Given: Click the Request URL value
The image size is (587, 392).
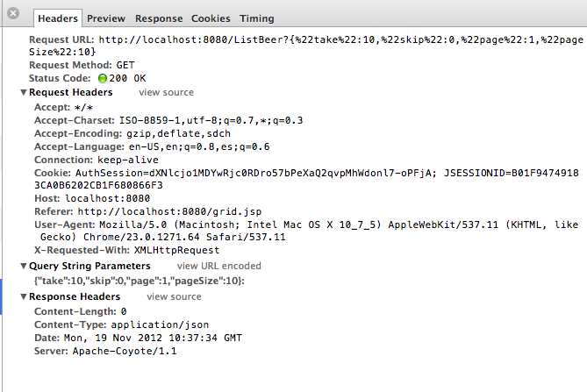Looking at the screenshot, I should point(340,39).
